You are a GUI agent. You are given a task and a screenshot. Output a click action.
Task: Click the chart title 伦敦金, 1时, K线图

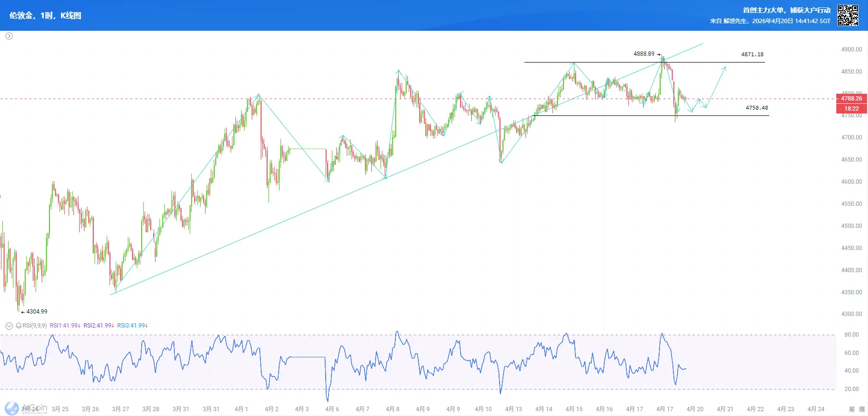pyautogui.click(x=46, y=15)
